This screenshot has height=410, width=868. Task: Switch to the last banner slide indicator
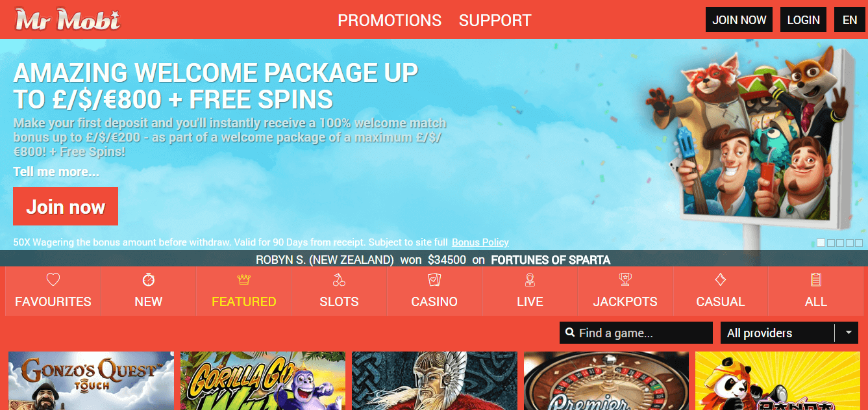coord(859,243)
